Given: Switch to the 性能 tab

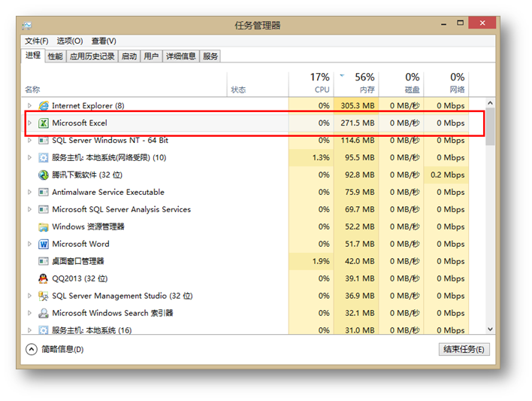Looking at the screenshot, I should pos(56,56).
